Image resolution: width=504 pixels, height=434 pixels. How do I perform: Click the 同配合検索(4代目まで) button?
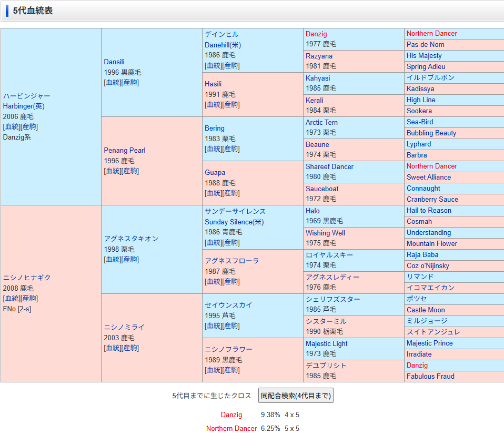[296, 396]
